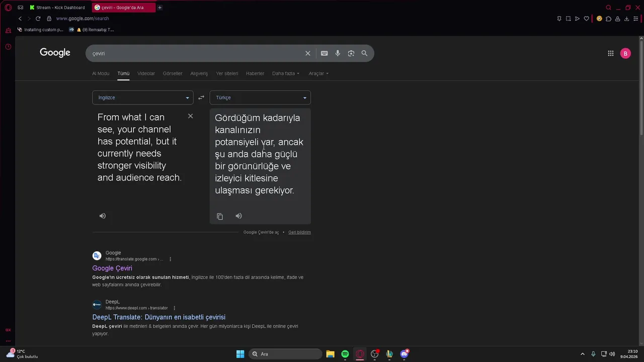
Task: Open Discord from taskbar
Action: [x=404, y=354]
